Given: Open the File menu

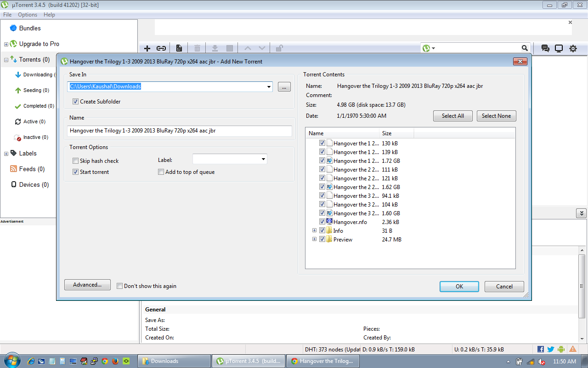Looking at the screenshot, I should coord(7,15).
